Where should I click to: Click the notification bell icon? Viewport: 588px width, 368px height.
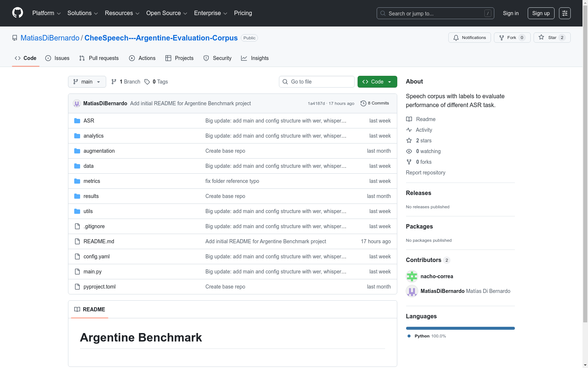456,38
